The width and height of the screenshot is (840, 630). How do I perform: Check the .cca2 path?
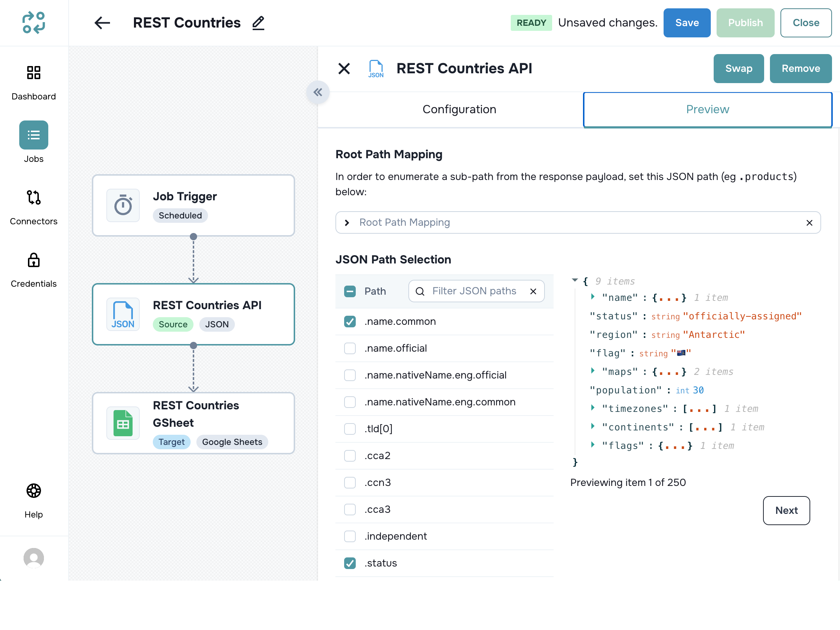click(x=350, y=456)
